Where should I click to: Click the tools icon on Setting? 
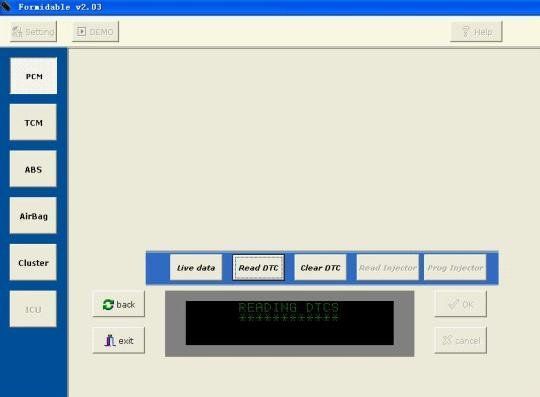click(17, 32)
